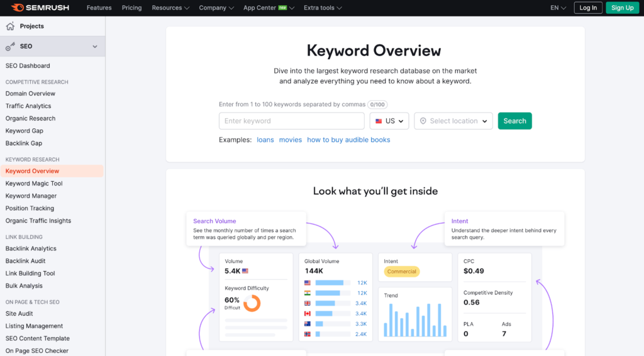Open the Extra tools dropdown
Image resolution: width=644 pixels, height=356 pixels.
tap(323, 8)
